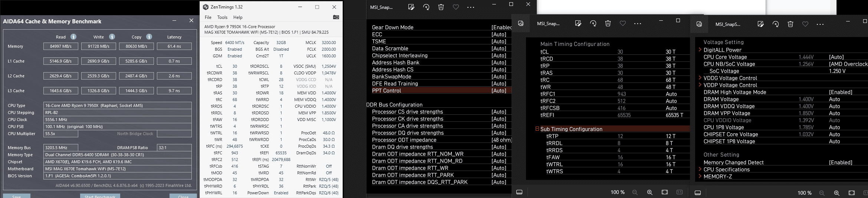
Task: Click the MCLK value 3200.00 in ZenTimings
Action: click(x=329, y=43)
